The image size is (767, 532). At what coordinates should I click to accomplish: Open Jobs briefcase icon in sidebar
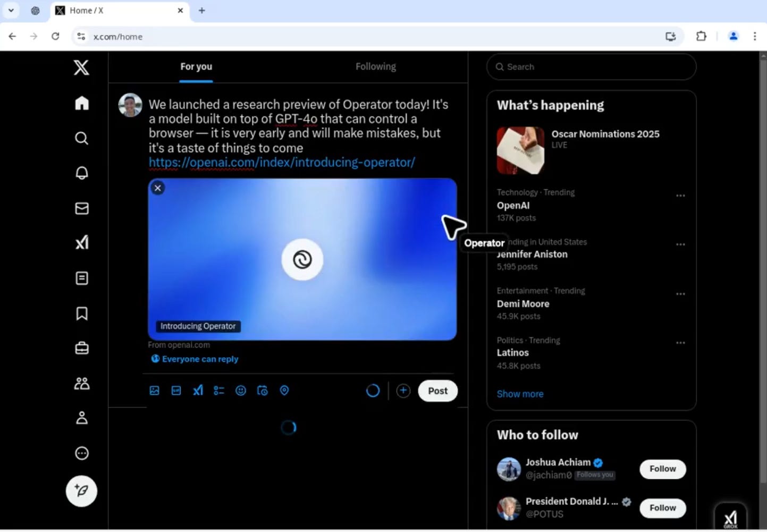click(82, 348)
